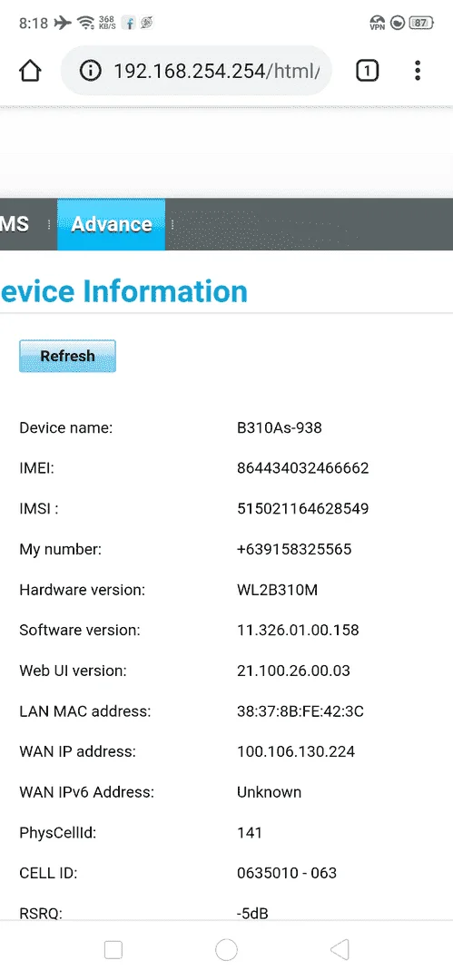Image resolution: width=453 pixels, height=980 pixels.
Task: Select phone number +639158325565
Action: point(294,549)
